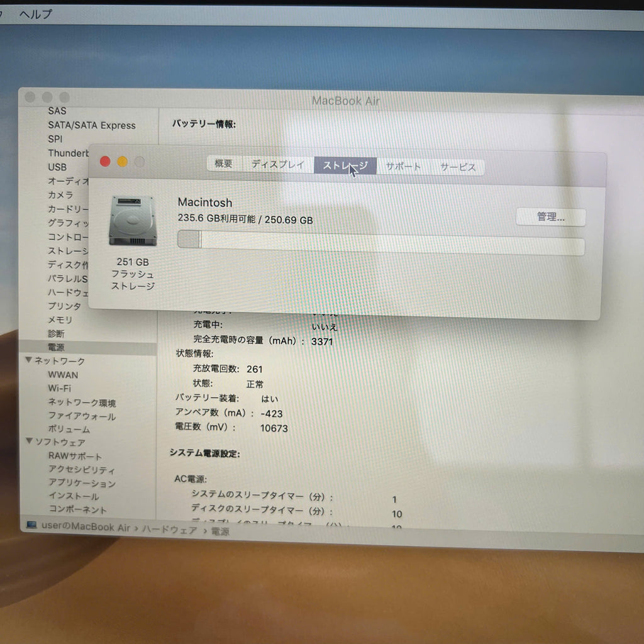Image resolution: width=644 pixels, height=644 pixels.
Task: Select ファイアウォール in the sidebar
Action: [82, 416]
